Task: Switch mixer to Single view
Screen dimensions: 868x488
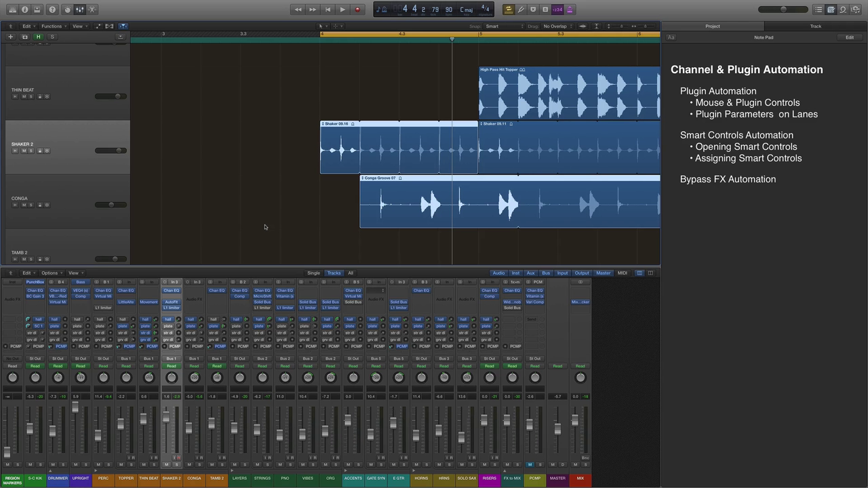Action: pos(313,273)
